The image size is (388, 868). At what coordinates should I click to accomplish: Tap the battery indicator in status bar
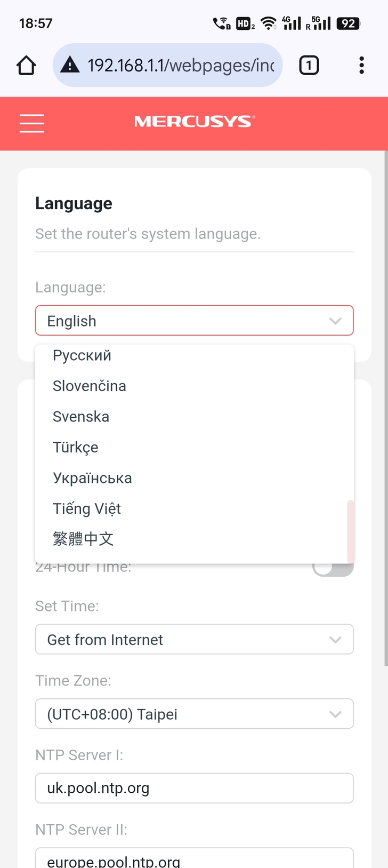pos(349,23)
